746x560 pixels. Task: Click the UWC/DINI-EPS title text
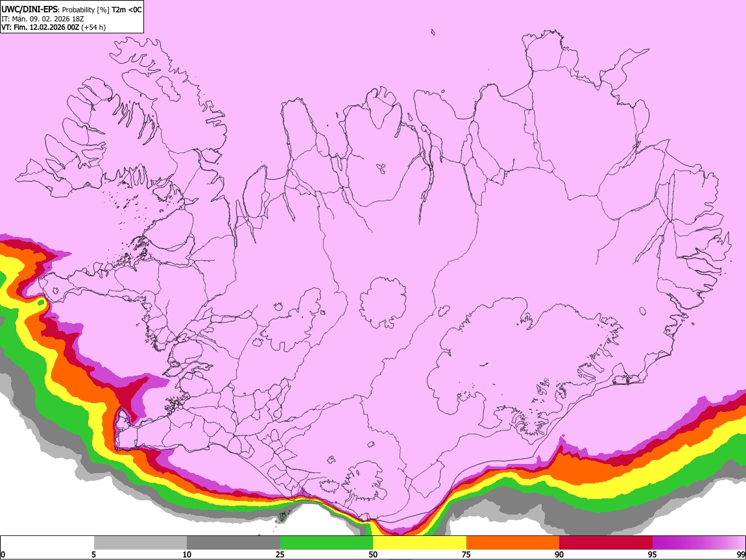(29, 10)
